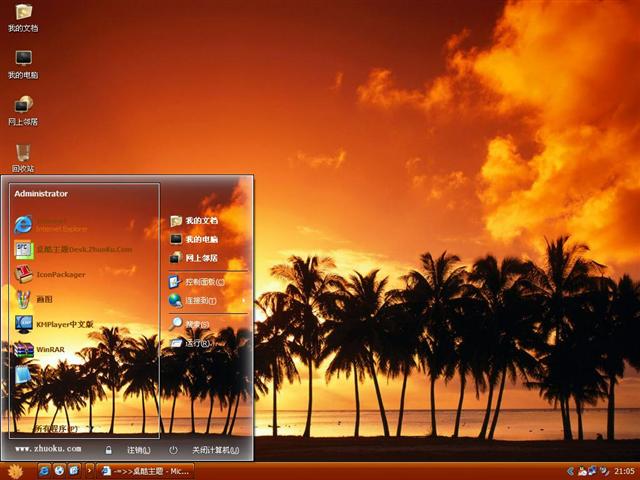Open 回收站 recycle bin desktop icon
The height and width of the screenshot is (480, 640).
23,155
